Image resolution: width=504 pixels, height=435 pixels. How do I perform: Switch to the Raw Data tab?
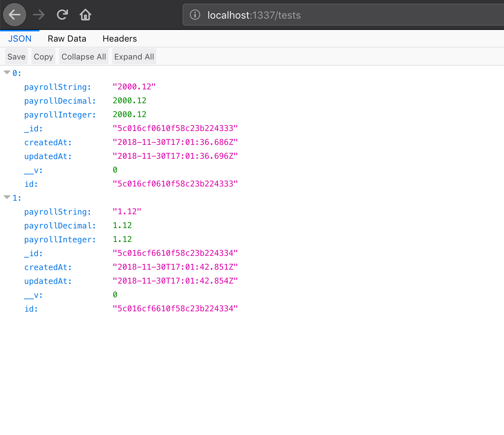click(67, 38)
